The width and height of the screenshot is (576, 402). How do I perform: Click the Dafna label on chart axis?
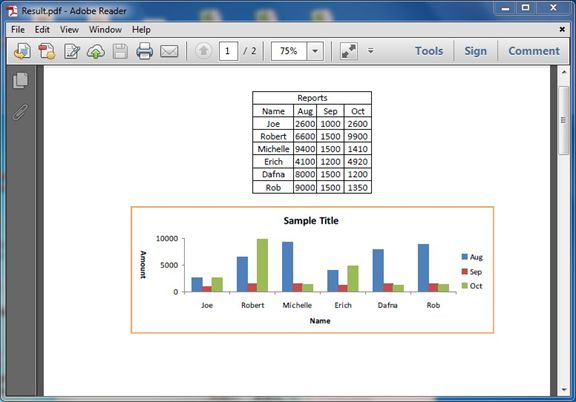[388, 305]
